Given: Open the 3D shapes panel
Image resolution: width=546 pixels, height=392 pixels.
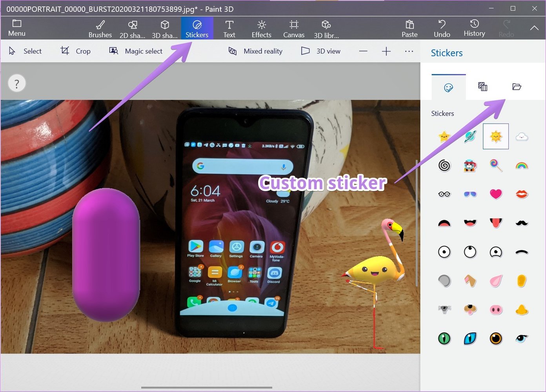Looking at the screenshot, I should pyautogui.click(x=164, y=28).
